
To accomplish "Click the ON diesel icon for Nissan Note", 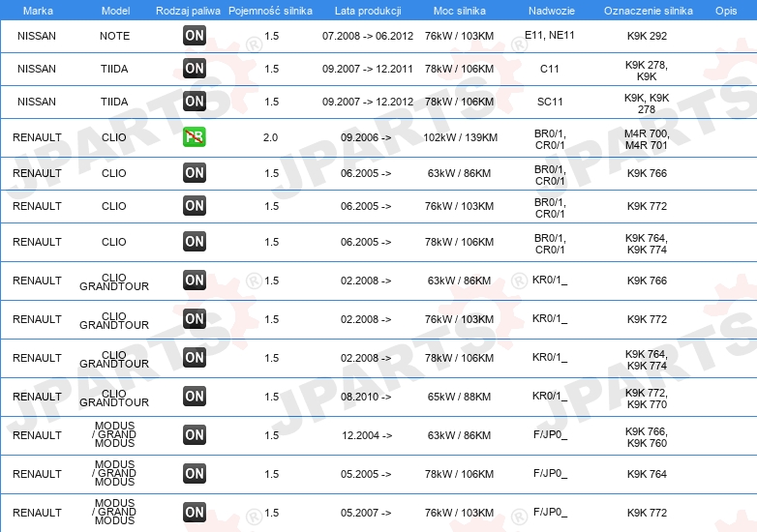I will 195,35.
